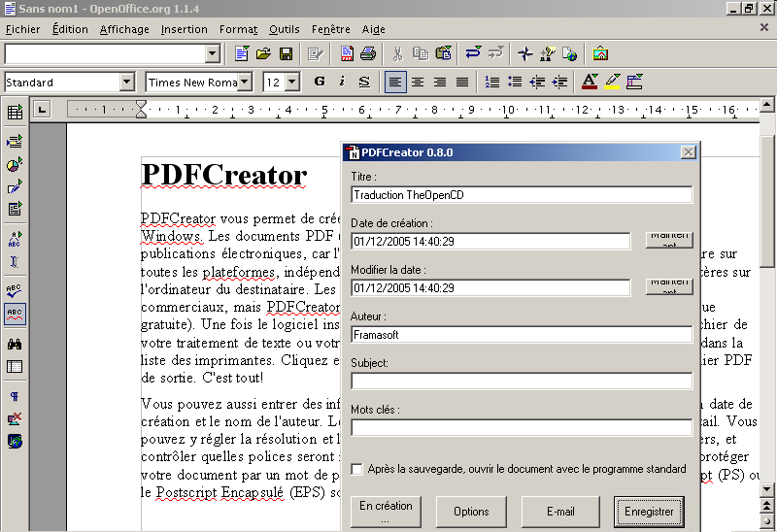Viewport: 777px width, 532px height.
Task: Click the Subject input field
Action: [522, 381]
